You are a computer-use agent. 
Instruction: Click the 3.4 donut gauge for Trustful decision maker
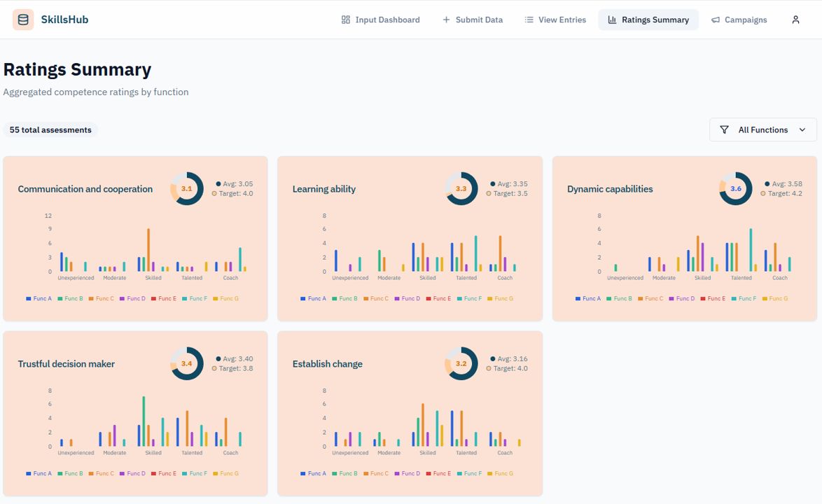[186, 364]
